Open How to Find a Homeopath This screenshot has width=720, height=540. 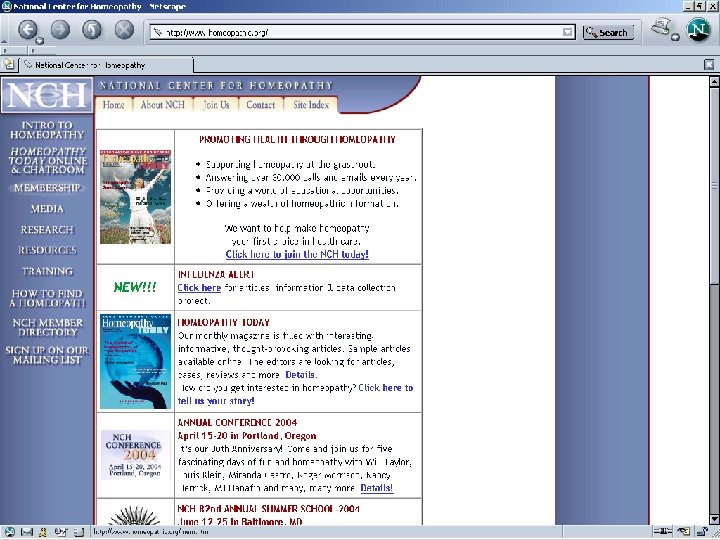[x=47, y=298]
